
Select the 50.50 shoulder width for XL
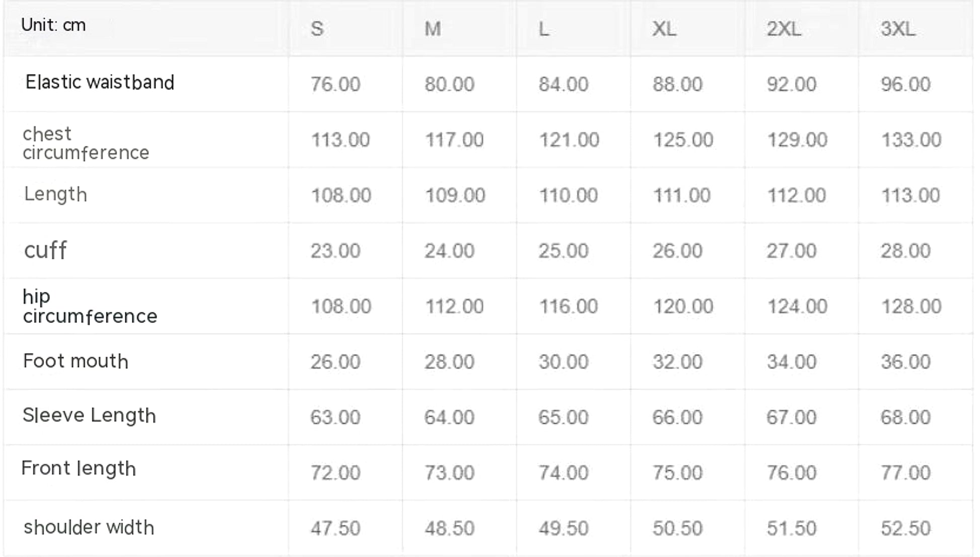(x=677, y=528)
